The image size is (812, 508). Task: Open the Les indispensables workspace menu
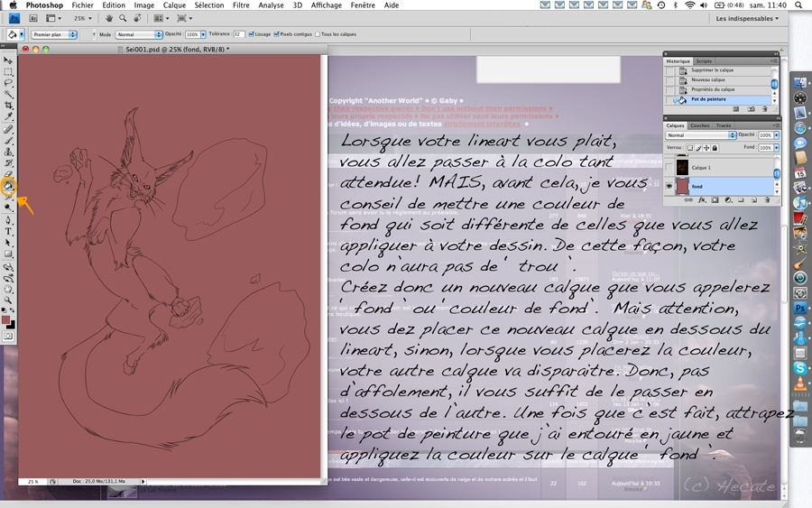(747, 18)
